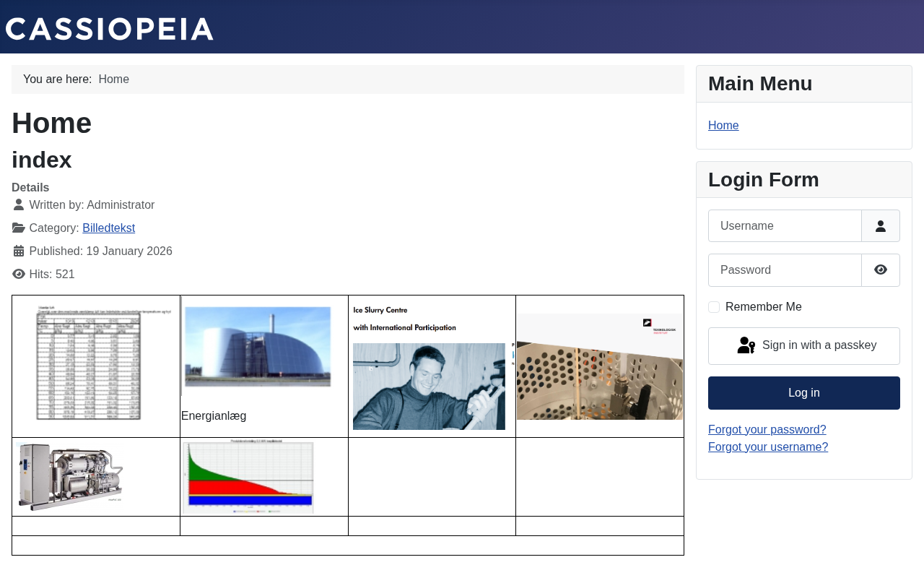Focus the Username input field
Viewport: 924px width, 578px height.
(x=785, y=226)
